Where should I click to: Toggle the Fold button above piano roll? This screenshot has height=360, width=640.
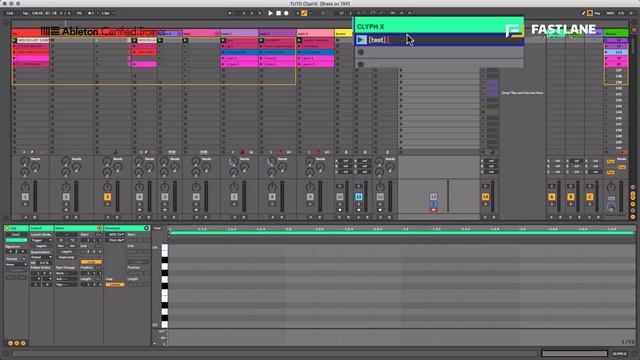[158, 228]
